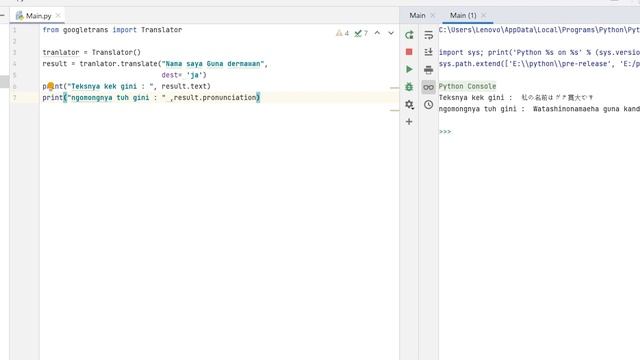
Task: Close the Main console tab
Action: (x=433, y=16)
